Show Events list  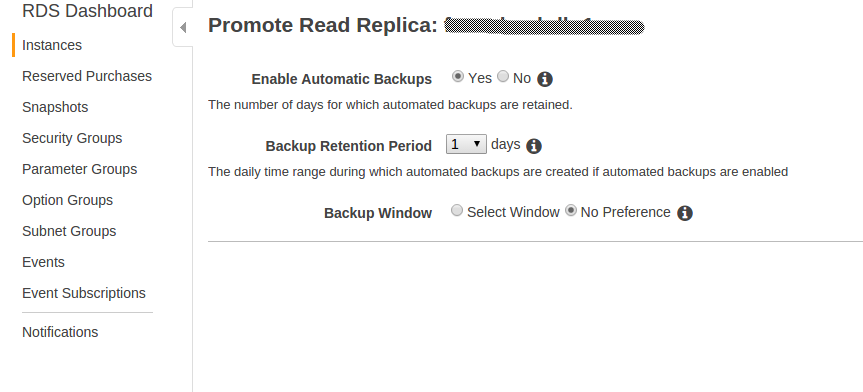[43, 262]
